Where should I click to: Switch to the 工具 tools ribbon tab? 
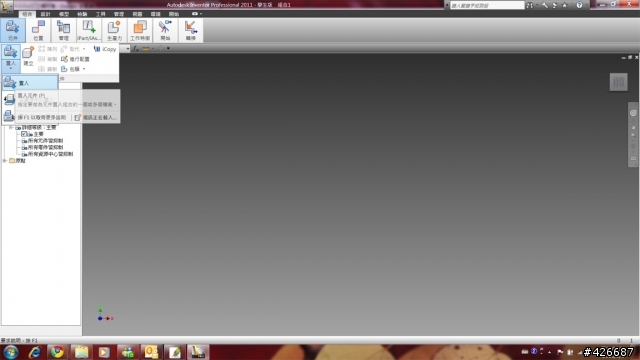click(100, 14)
